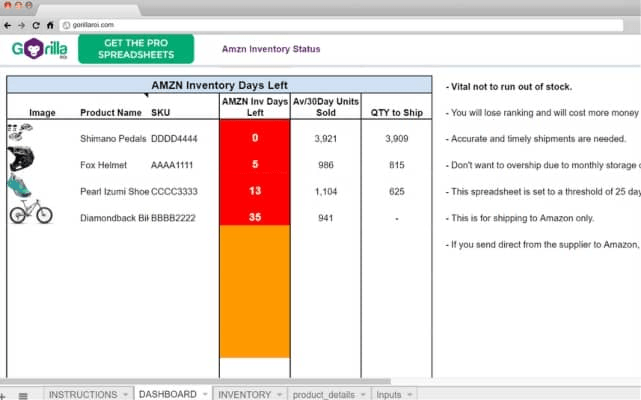Select the Shimano Pedals name cell
This screenshot has width=641, height=400.
(113, 139)
